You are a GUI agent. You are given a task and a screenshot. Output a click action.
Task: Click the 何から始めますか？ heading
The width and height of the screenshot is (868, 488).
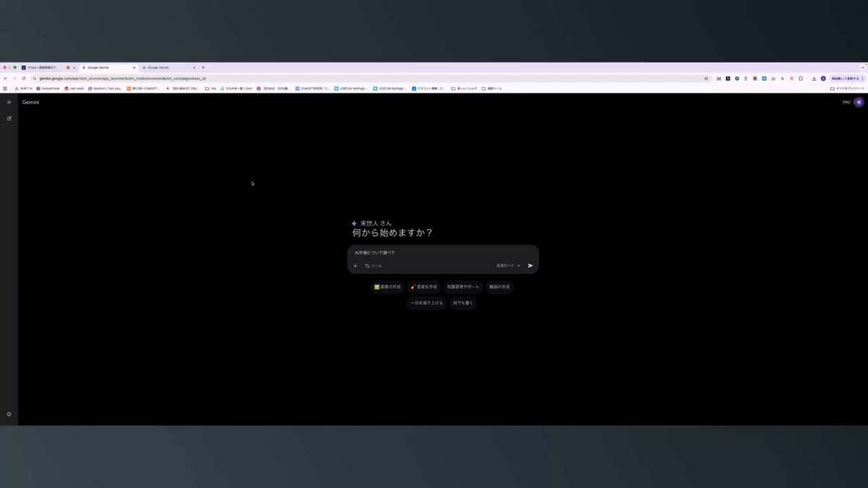pos(392,233)
